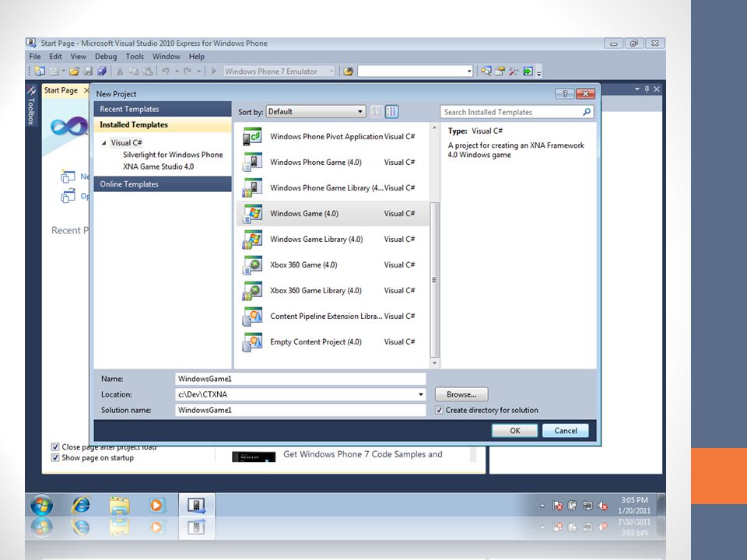Toggle Create directory for solution checkbox

(439, 410)
